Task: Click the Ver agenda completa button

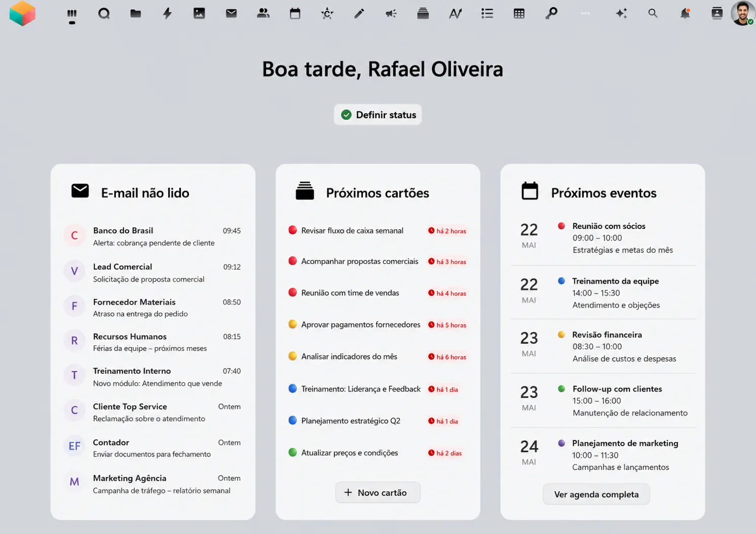Action: [x=596, y=494]
